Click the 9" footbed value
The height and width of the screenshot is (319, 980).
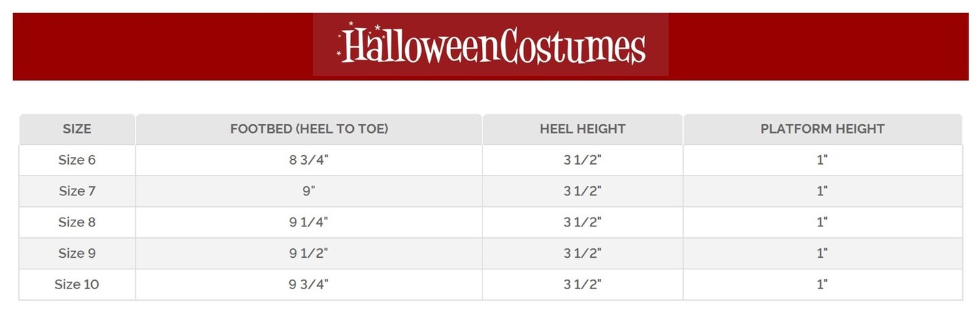click(309, 191)
